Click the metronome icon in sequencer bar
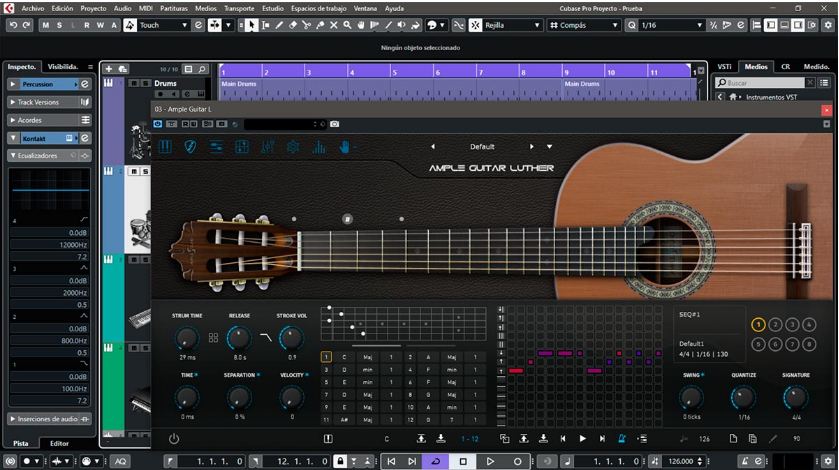The height and width of the screenshot is (470, 839). [622, 438]
